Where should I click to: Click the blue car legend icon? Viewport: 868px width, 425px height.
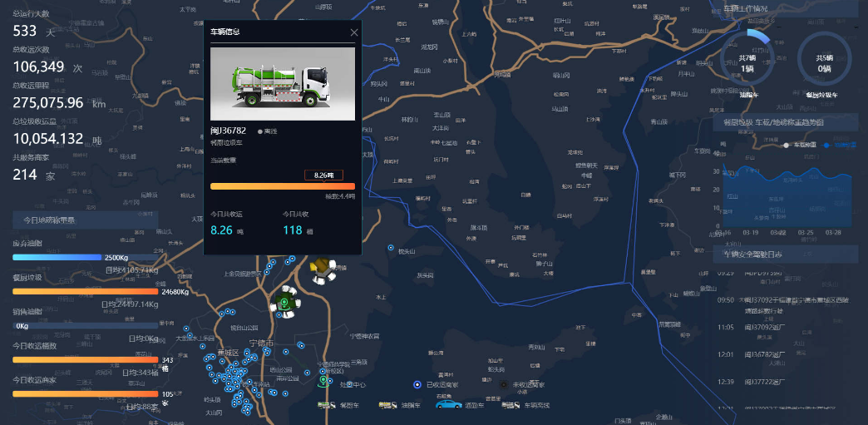[x=448, y=404]
